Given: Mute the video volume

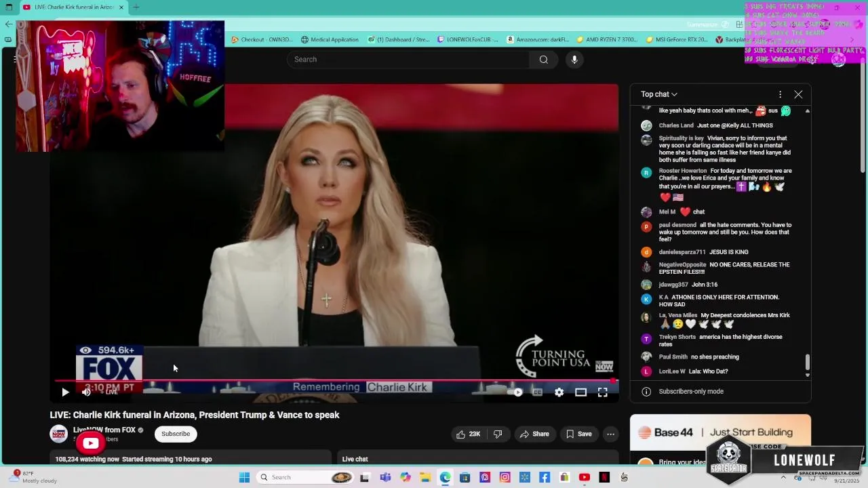Looking at the screenshot, I should click(x=86, y=392).
